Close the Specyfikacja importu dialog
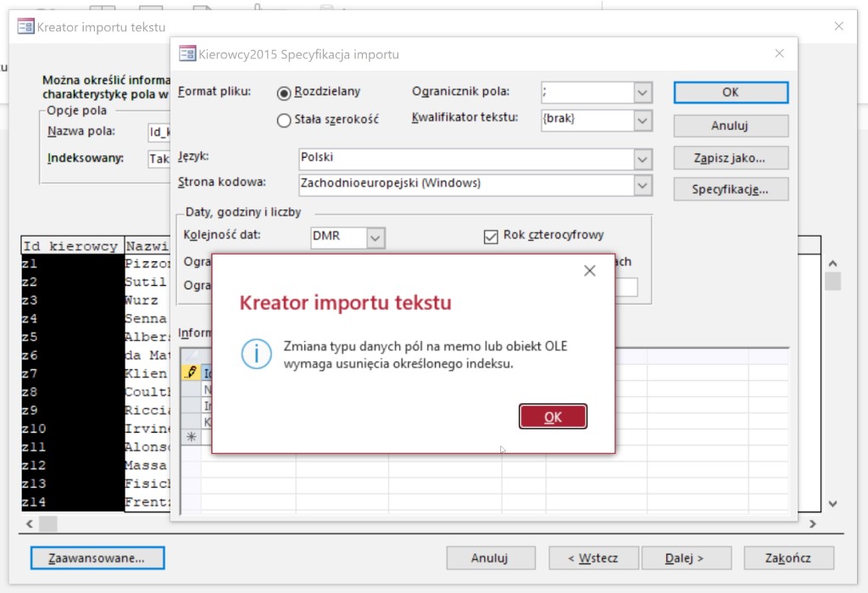The width and height of the screenshot is (868, 593). tap(779, 53)
